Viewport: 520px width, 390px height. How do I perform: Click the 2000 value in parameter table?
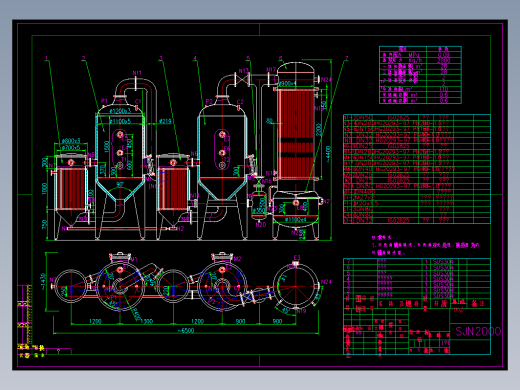444,60
